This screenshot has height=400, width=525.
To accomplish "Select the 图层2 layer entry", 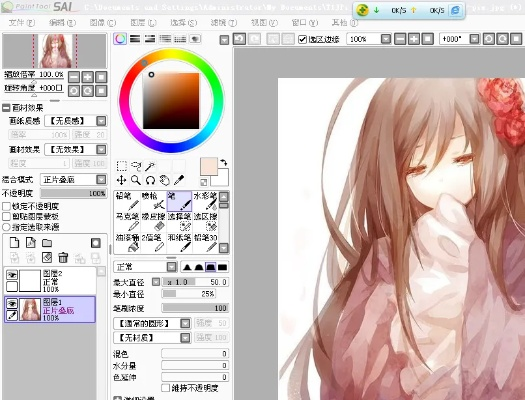I will tap(50, 281).
